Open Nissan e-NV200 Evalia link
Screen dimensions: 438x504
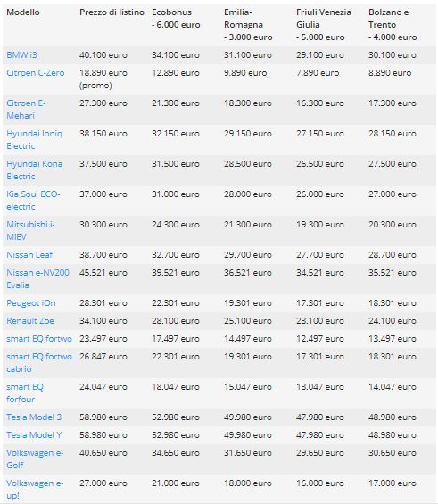coord(38,279)
